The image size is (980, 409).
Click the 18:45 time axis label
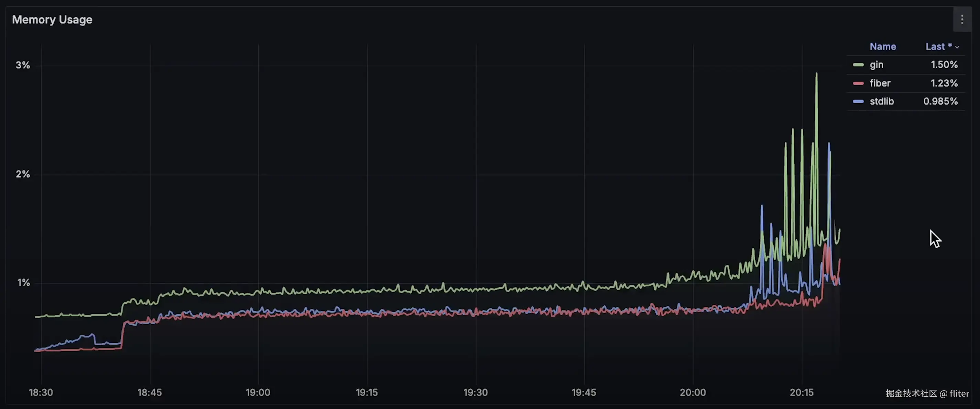point(150,392)
